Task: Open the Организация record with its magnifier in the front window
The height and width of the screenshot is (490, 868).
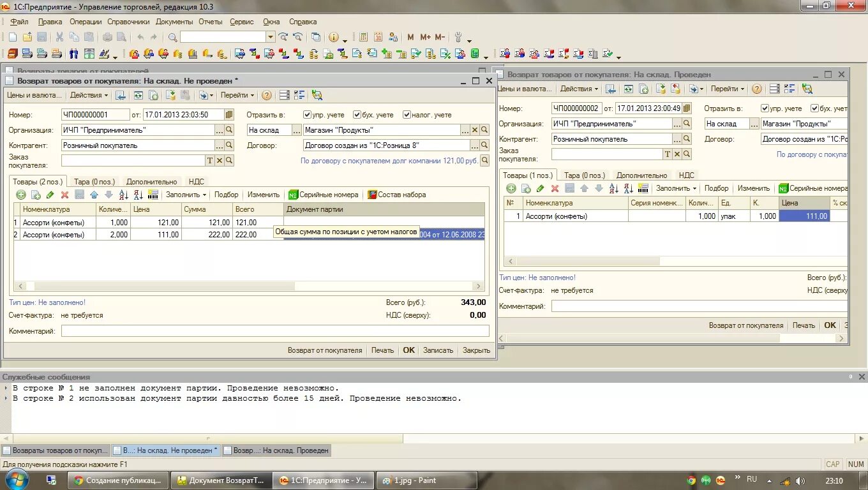Action: (229, 130)
